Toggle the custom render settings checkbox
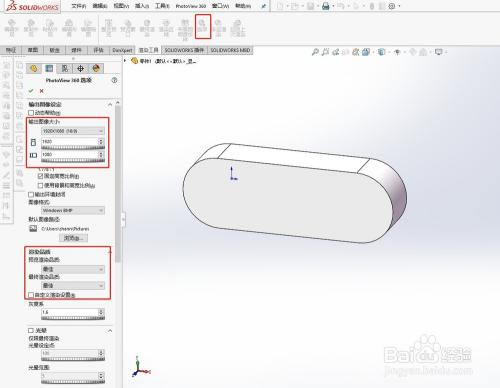This screenshot has height=388, width=500. pyautogui.click(x=31, y=295)
